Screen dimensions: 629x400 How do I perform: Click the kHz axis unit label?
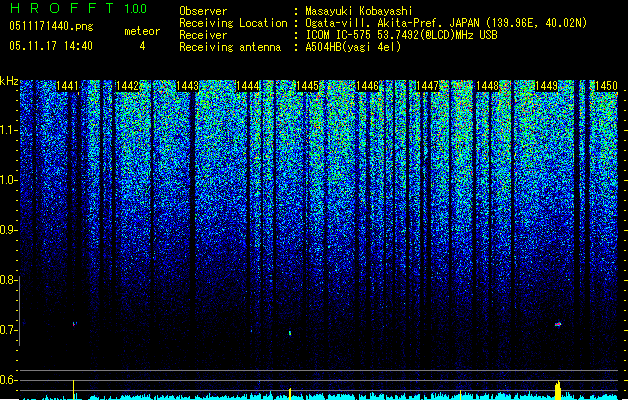click(9, 81)
